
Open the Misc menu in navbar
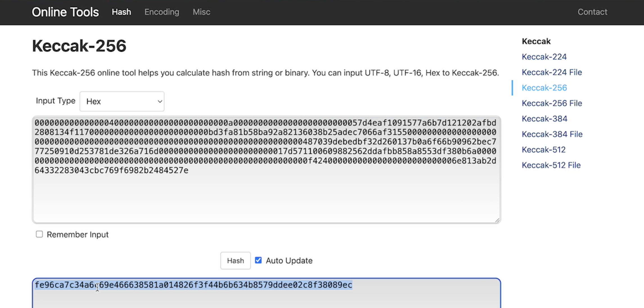point(201,12)
